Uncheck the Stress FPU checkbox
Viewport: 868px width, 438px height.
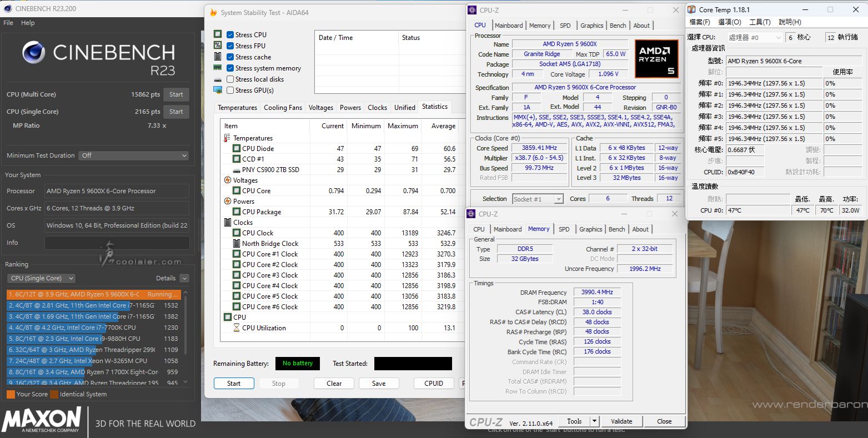(230, 46)
